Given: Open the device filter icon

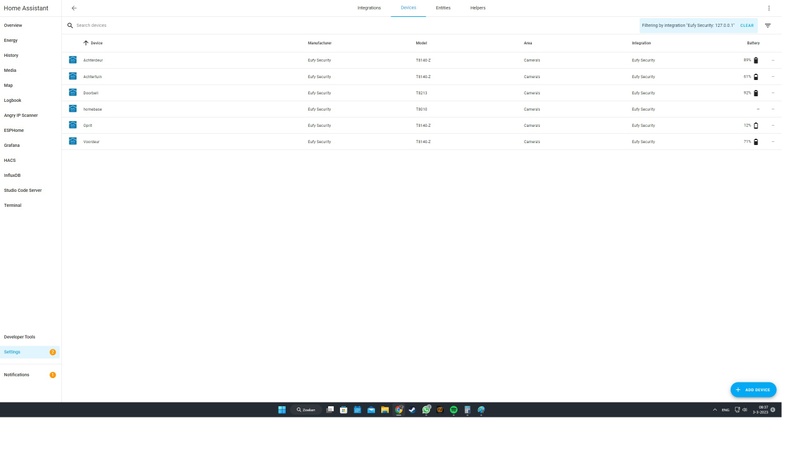Looking at the screenshot, I should click(768, 26).
